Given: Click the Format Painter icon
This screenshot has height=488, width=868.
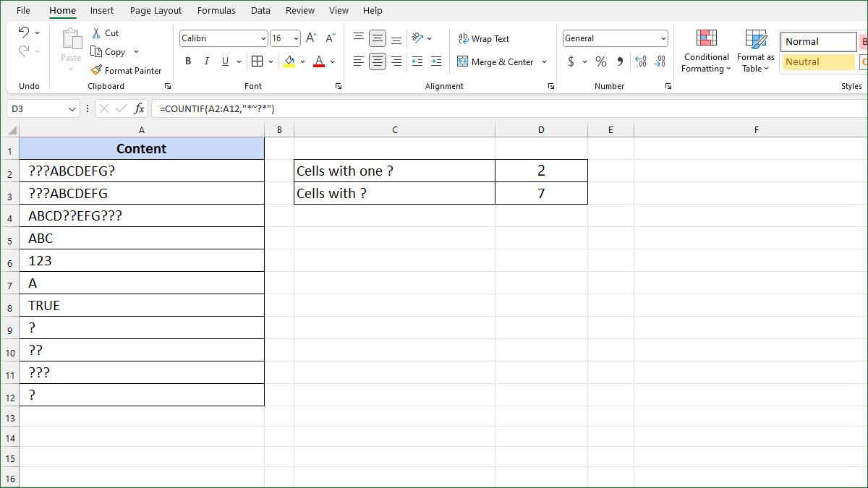Looking at the screenshot, I should click(96, 70).
